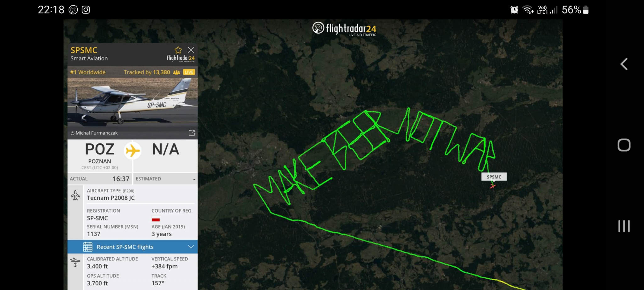Click the yellow plane route progress icon
644x290 pixels.
pyautogui.click(x=132, y=151)
